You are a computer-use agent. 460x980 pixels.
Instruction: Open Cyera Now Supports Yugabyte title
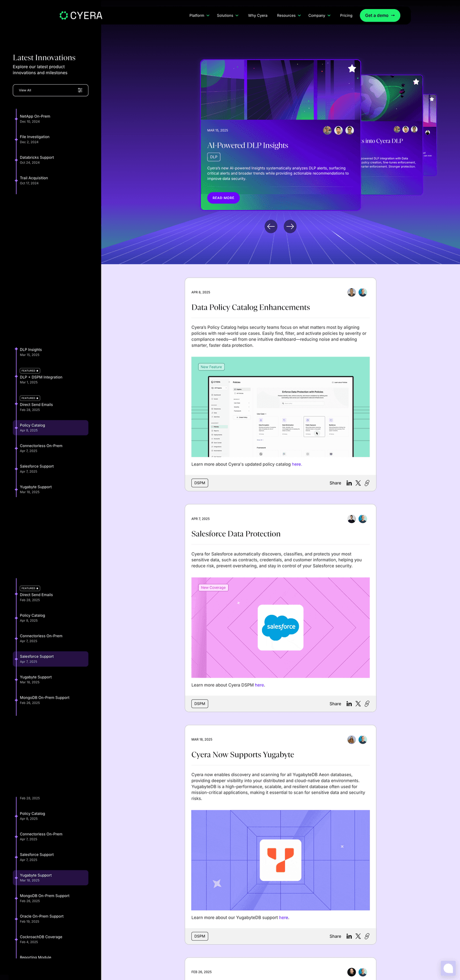tap(242, 755)
